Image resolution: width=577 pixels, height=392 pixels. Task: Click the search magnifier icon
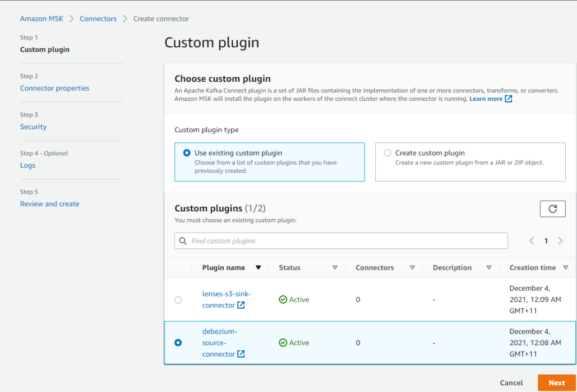[x=183, y=240]
